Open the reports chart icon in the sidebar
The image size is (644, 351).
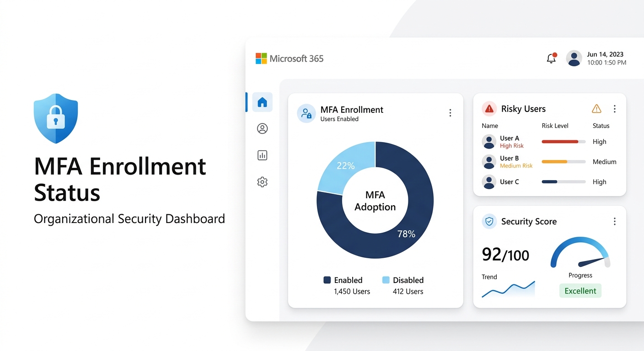tap(262, 155)
